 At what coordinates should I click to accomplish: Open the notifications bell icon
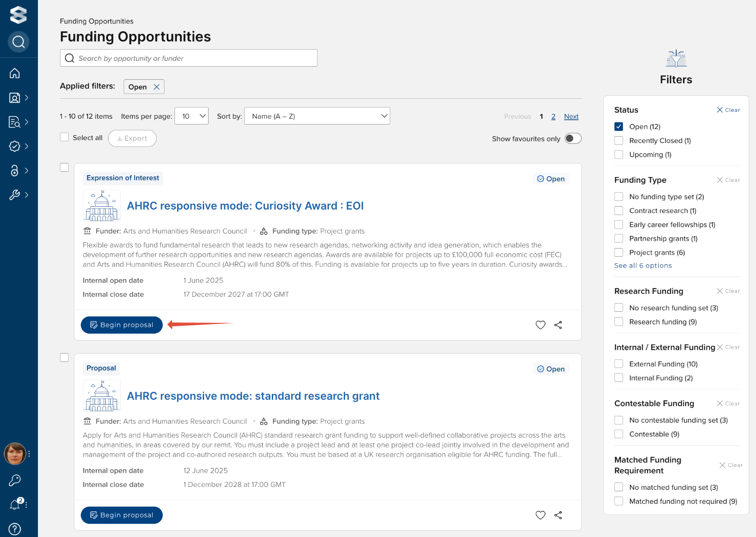pos(15,504)
